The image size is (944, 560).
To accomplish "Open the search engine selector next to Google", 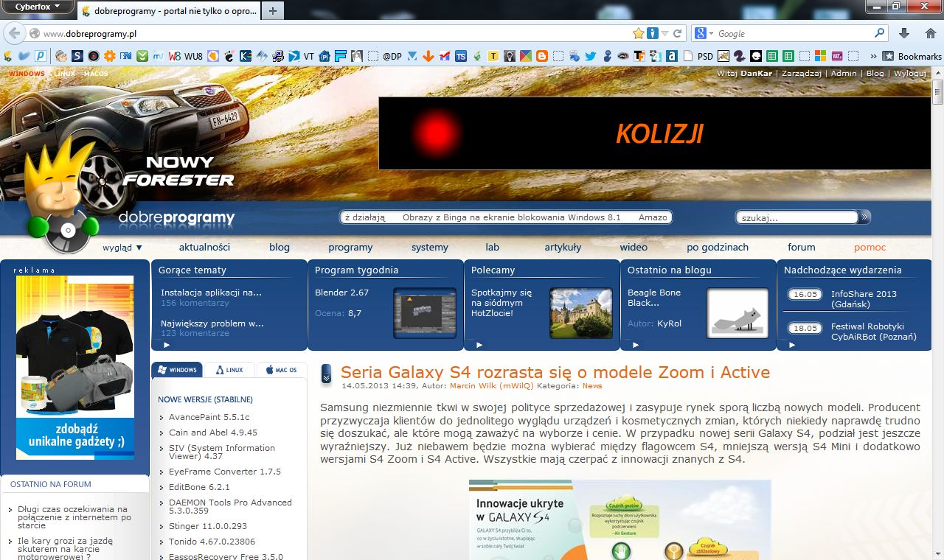I will (x=704, y=33).
